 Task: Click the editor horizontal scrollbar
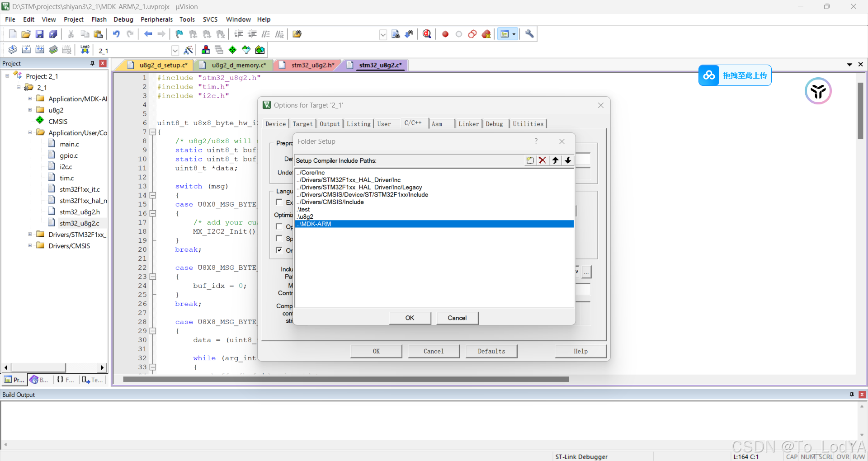tap(346, 379)
